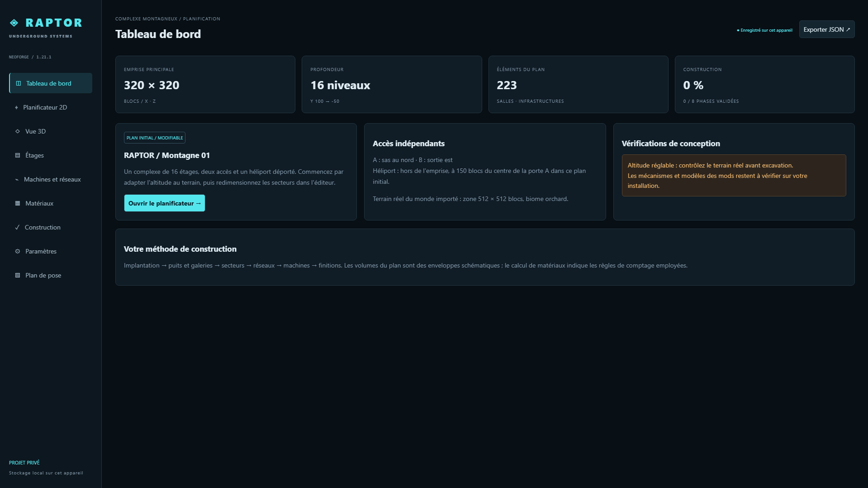Viewport: 868px width, 488px height.
Task: Click the Exporter JSON button
Action: [826, 29]
